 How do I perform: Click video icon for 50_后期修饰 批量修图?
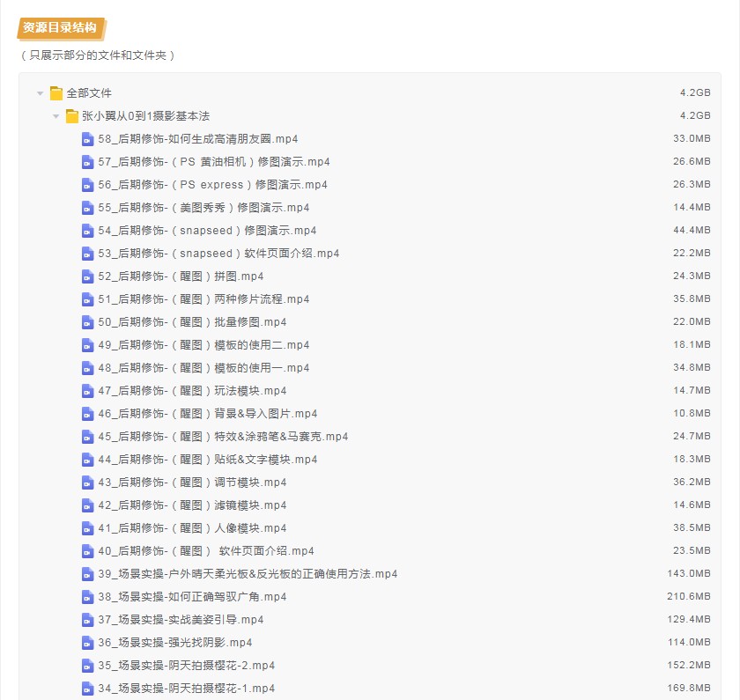point(88,322)
